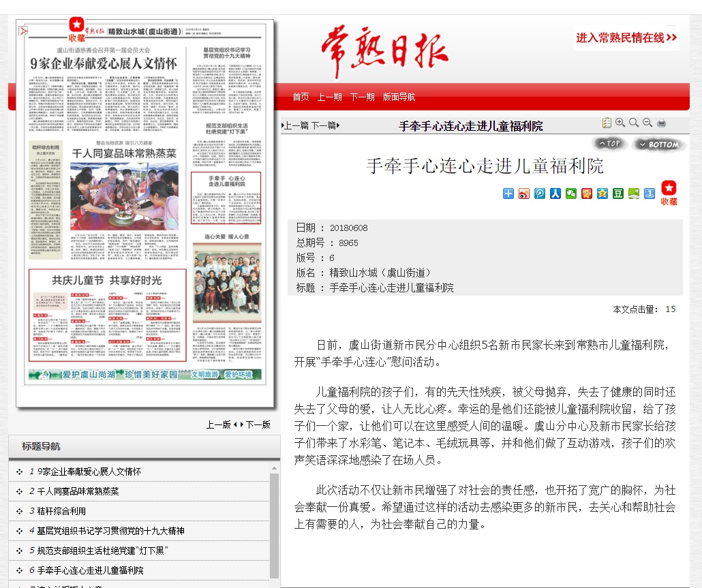Jump to page end with BOTTOM button
702x588 pixels.
point(658,144)
